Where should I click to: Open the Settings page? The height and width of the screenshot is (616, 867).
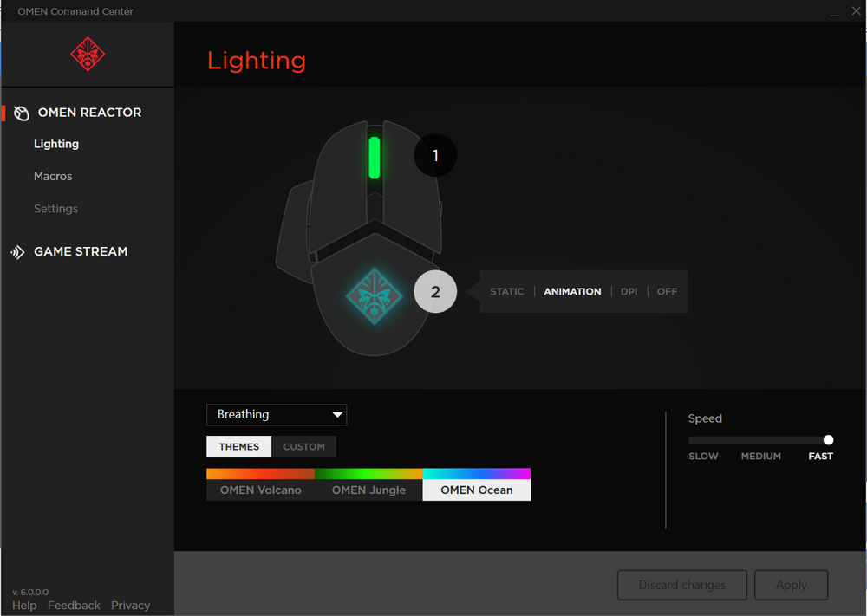point(55,209)
